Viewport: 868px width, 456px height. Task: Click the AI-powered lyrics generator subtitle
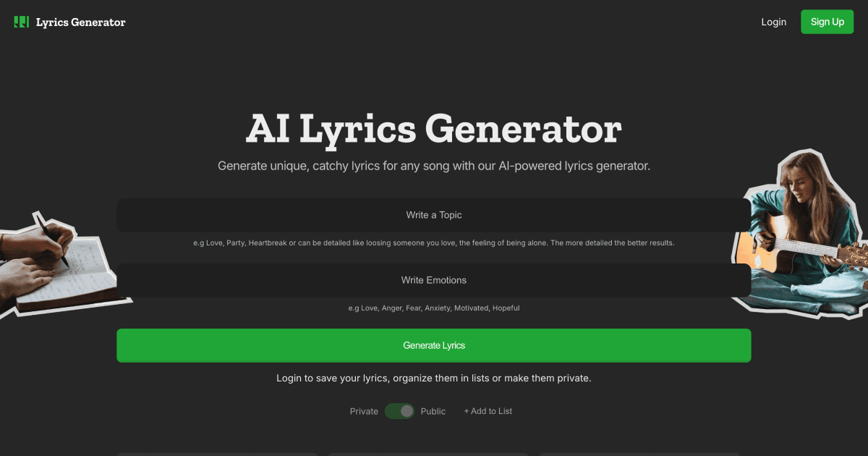pos(433,166)
